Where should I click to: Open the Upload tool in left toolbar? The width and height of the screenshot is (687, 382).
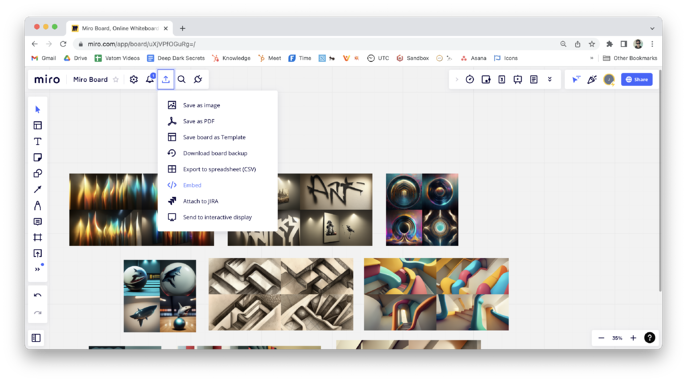pos(38,253)
